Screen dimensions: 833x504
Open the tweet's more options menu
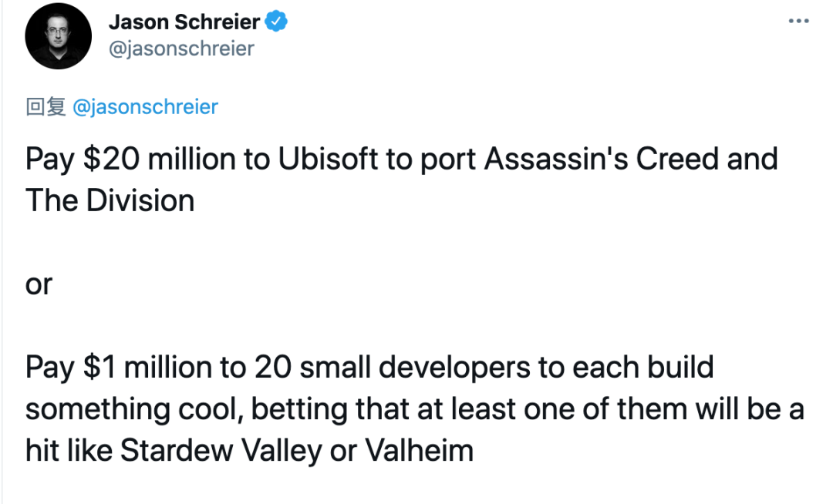[798, 22]
